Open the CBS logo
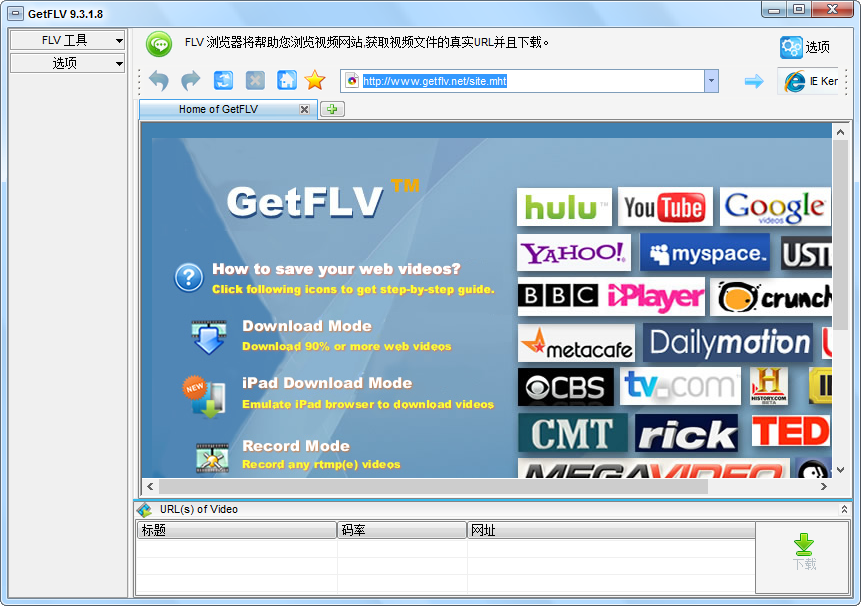Viewport: 861px width, 606px height. [x=566, y=387]
